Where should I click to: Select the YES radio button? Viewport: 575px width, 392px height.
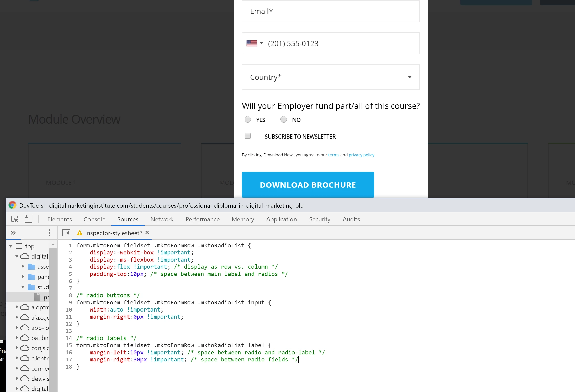248,119
